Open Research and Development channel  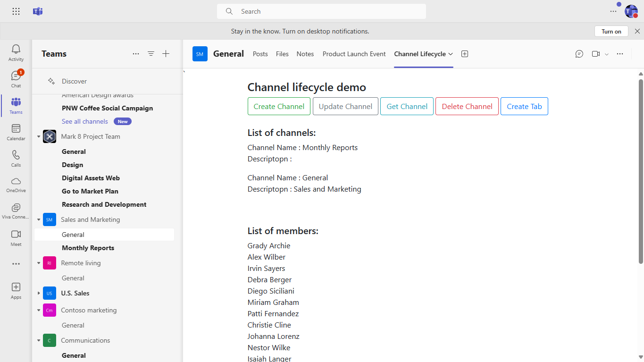coord(104,204)
